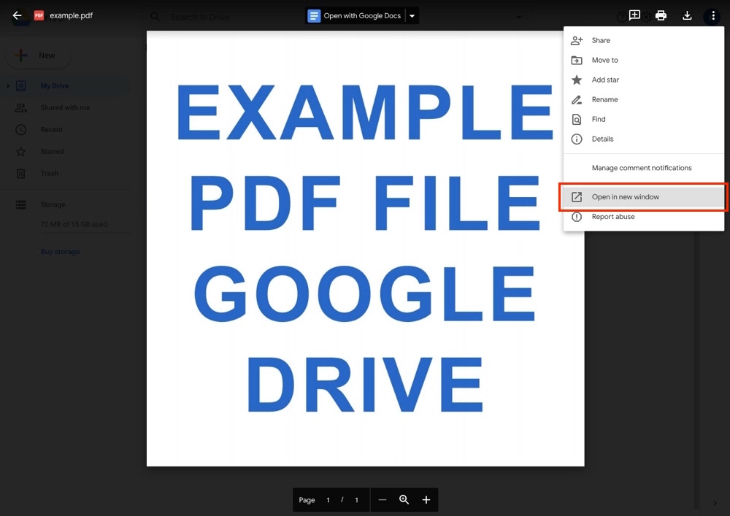730x516 pixels.
Task: Select Move to in the menu
Action: point(643,60)
